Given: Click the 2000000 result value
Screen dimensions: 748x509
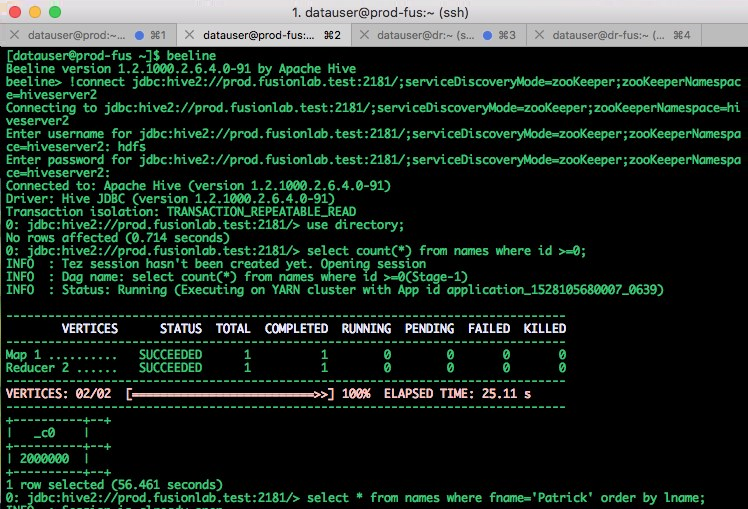Looking at the screenshot, I should [x=44, y=459].
